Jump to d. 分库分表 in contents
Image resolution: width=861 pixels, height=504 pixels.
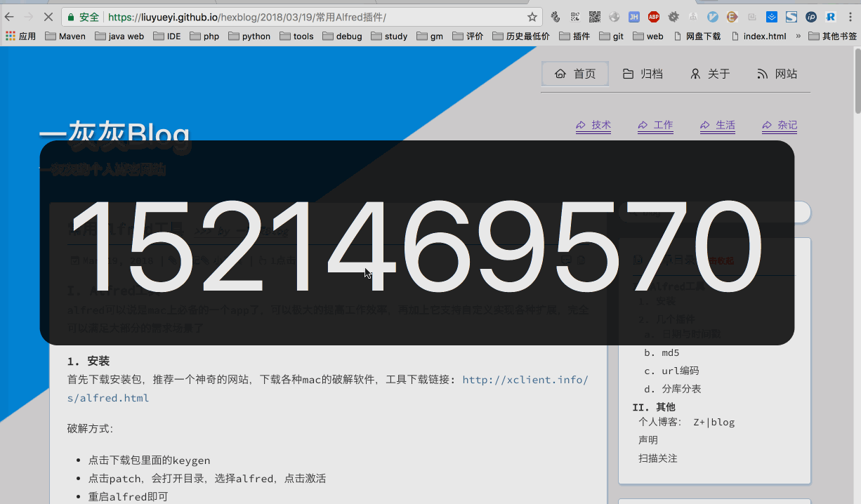pos(672,389)
